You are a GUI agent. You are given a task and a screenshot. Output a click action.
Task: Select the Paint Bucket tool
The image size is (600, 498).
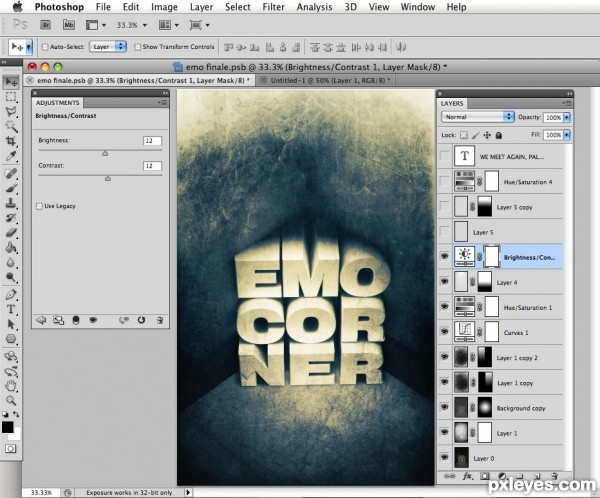[x=11, y=247]
